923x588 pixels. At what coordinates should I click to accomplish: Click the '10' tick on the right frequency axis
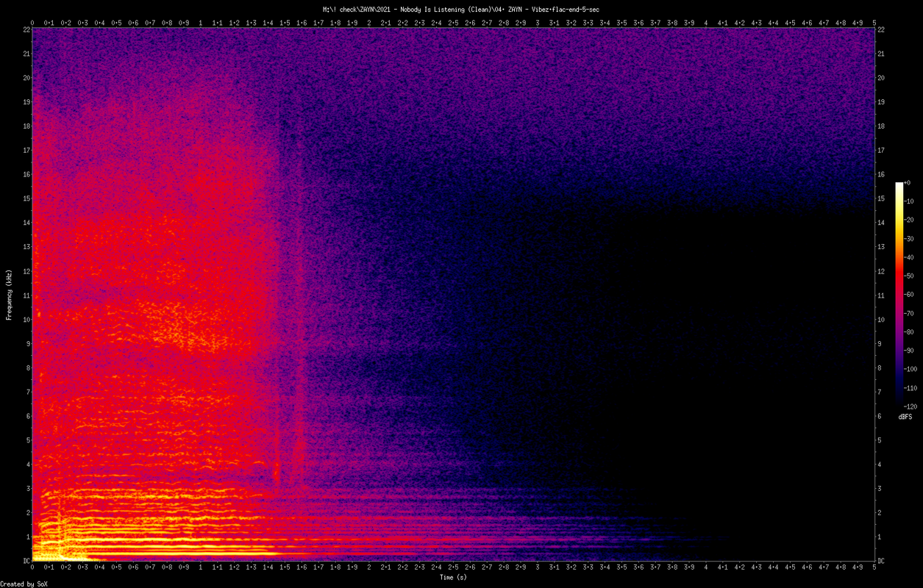coord(882,320)
